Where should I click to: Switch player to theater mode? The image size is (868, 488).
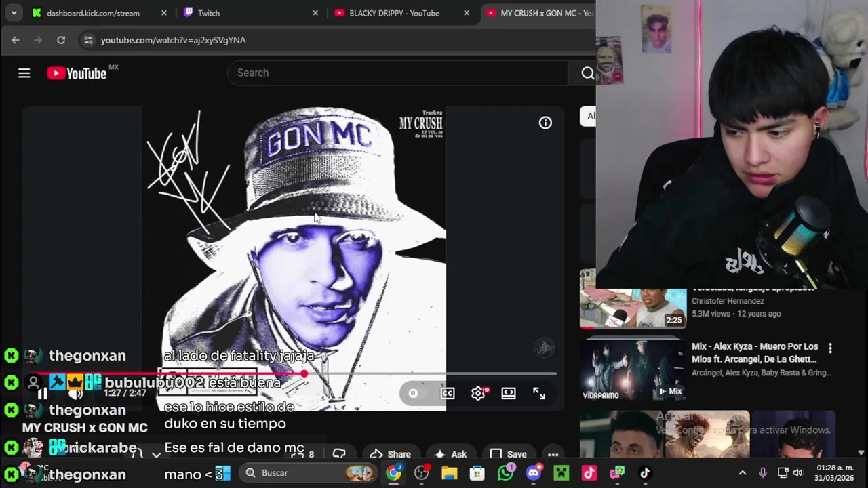(x=508, y=393)
